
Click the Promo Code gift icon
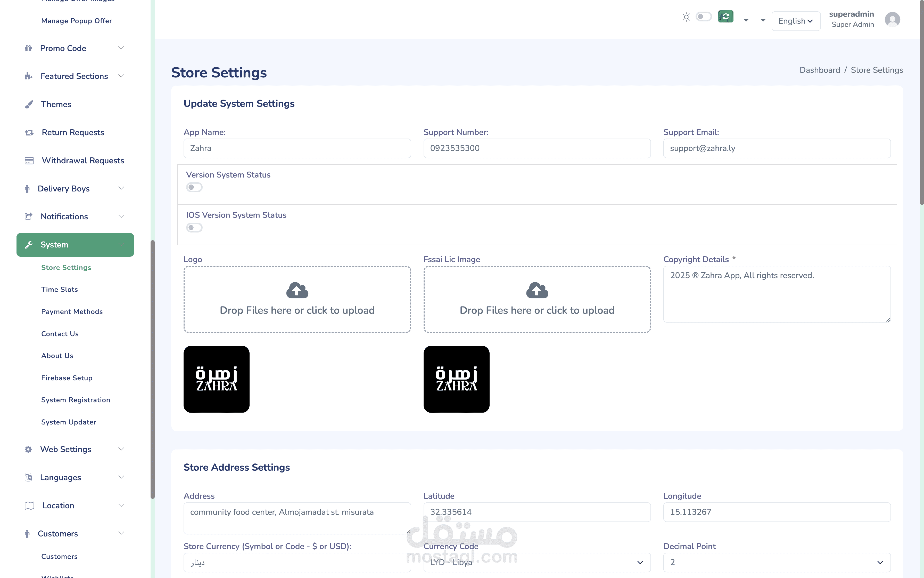28,48
